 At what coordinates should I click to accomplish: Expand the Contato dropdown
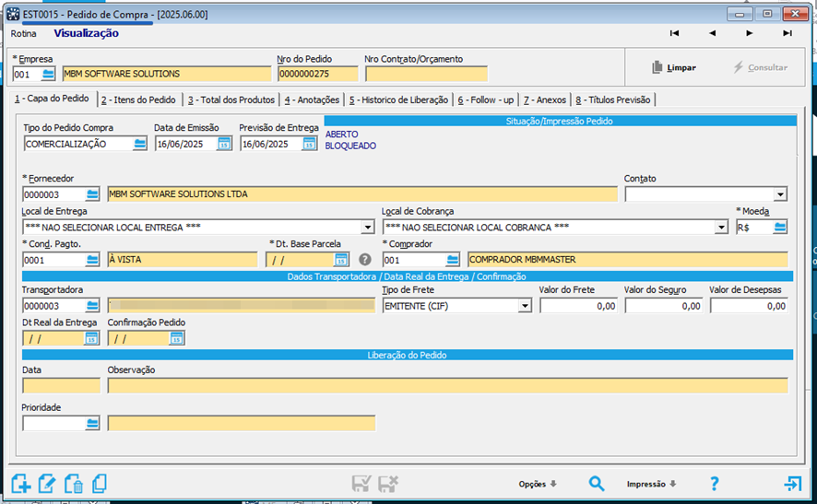pos(780,194)
